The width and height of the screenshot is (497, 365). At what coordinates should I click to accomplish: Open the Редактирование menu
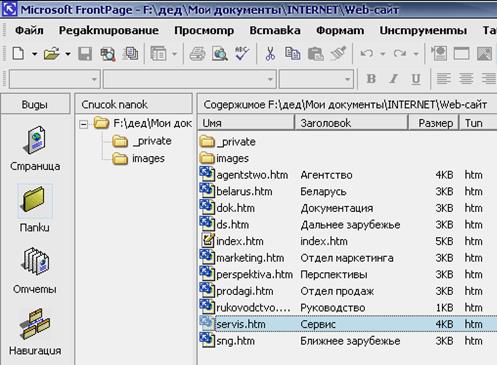click(109, 31)
